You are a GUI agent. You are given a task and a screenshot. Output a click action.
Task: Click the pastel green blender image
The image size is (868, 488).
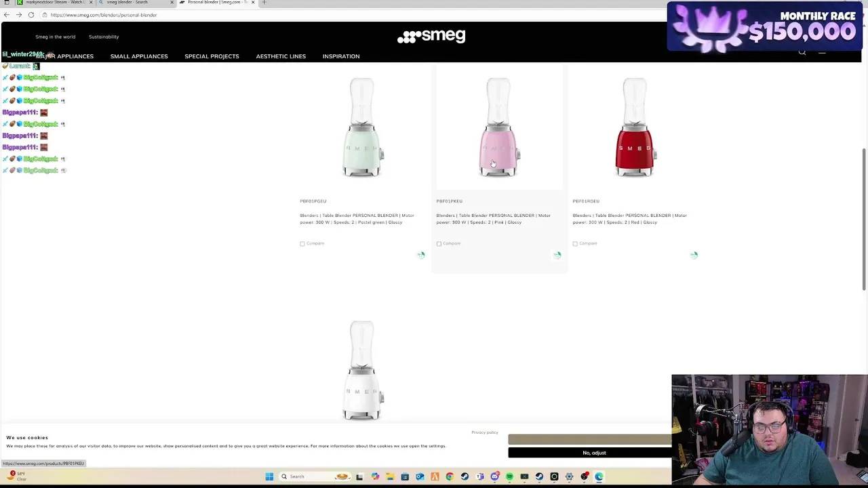click(x=363, y=127)
